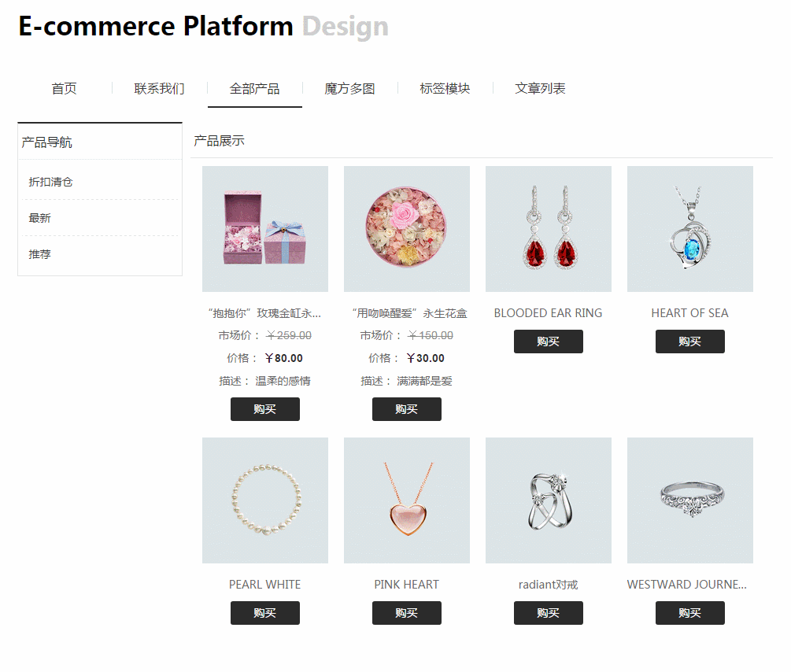Viewport: 791px width, 672px height.
Task: Open the WESTWARD JOURNE... product title
Action: 687,584
